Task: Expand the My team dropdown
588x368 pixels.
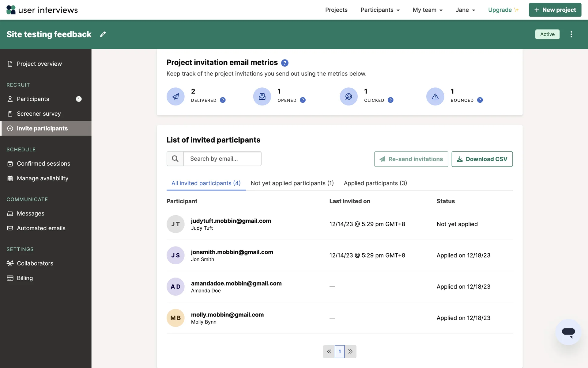Action: tap(428, 10)
